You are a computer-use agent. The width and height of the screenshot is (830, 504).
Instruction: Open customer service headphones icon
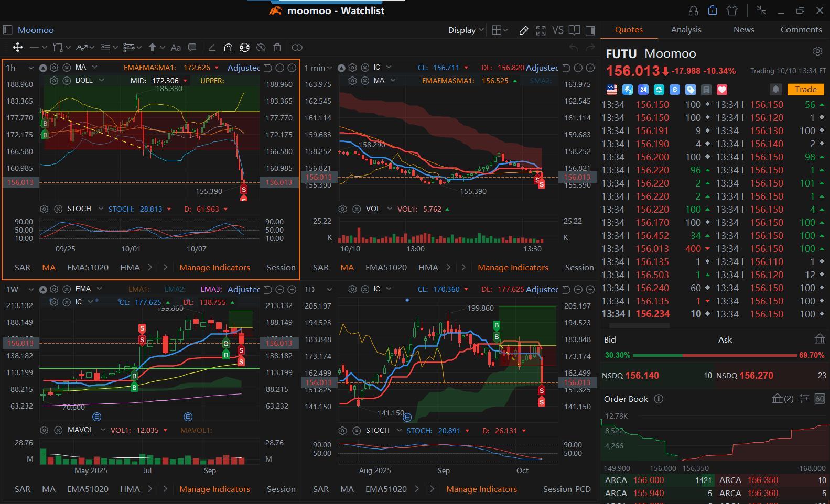pos(693,10)
